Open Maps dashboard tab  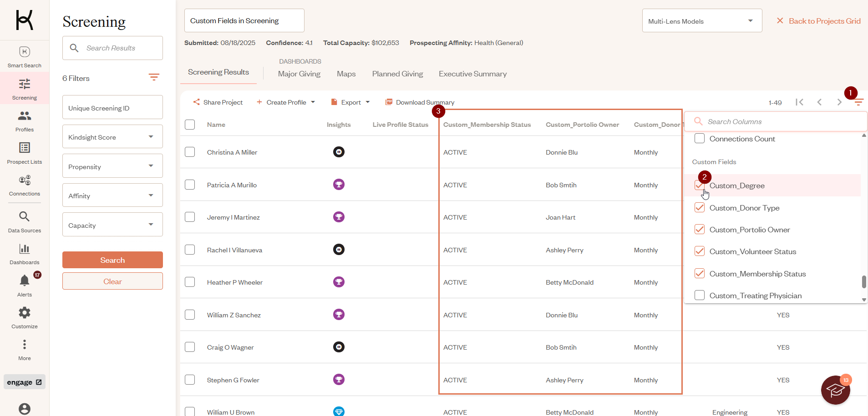pos(346,74)
